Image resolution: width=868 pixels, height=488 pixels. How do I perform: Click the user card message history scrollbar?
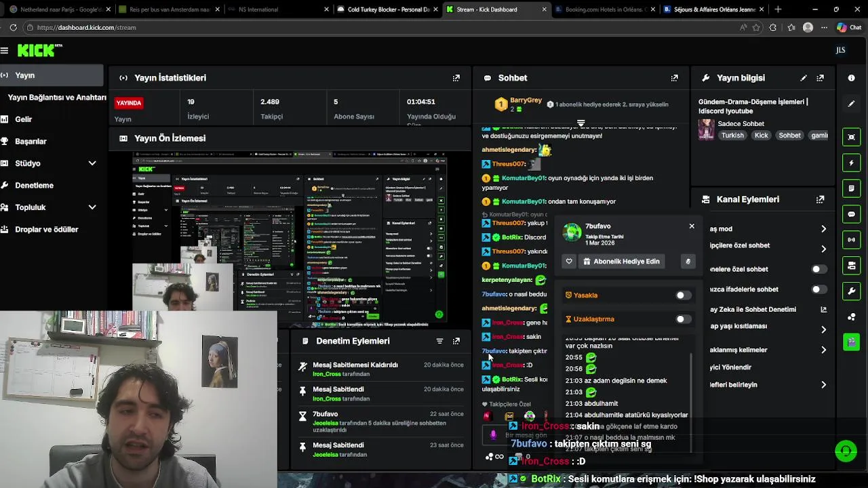tap(691, 402)
